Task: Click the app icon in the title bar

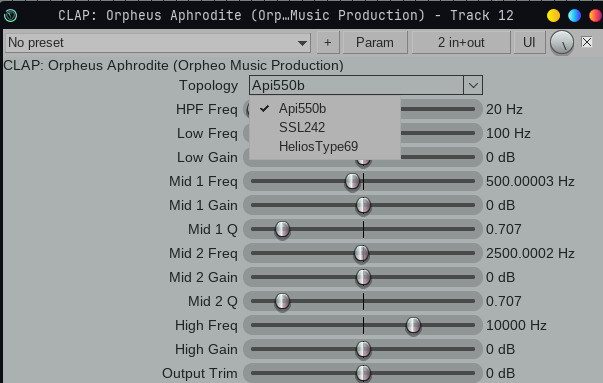Action: point(10,15)
